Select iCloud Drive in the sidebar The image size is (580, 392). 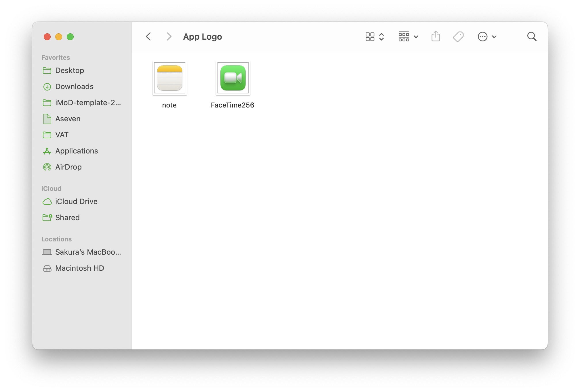coord(76,201)
